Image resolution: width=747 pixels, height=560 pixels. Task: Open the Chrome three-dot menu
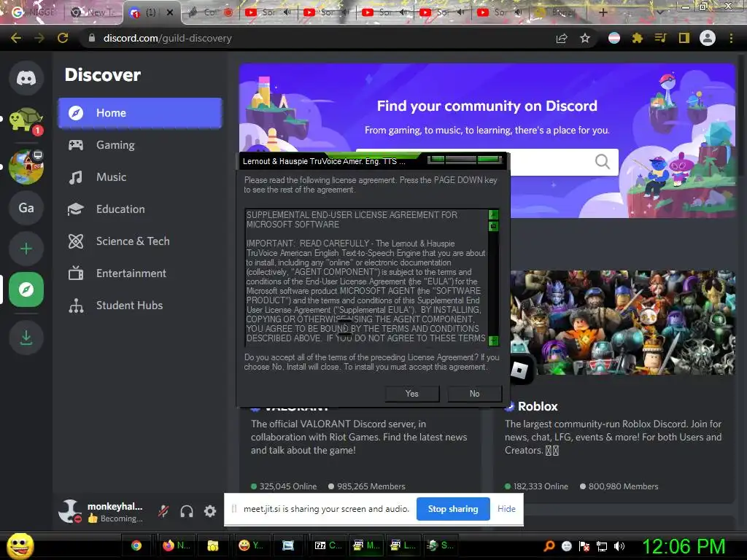point(731,38)
